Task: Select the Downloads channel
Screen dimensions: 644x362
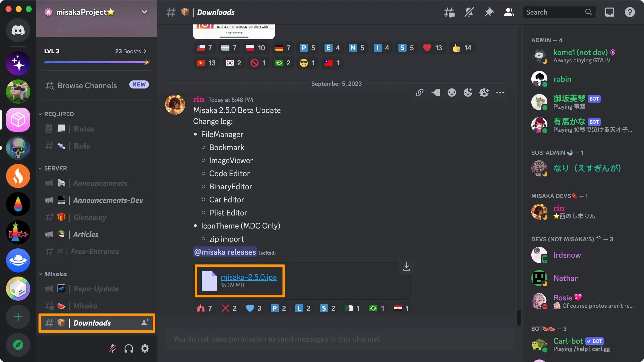Action: click(x=92, y=323)
